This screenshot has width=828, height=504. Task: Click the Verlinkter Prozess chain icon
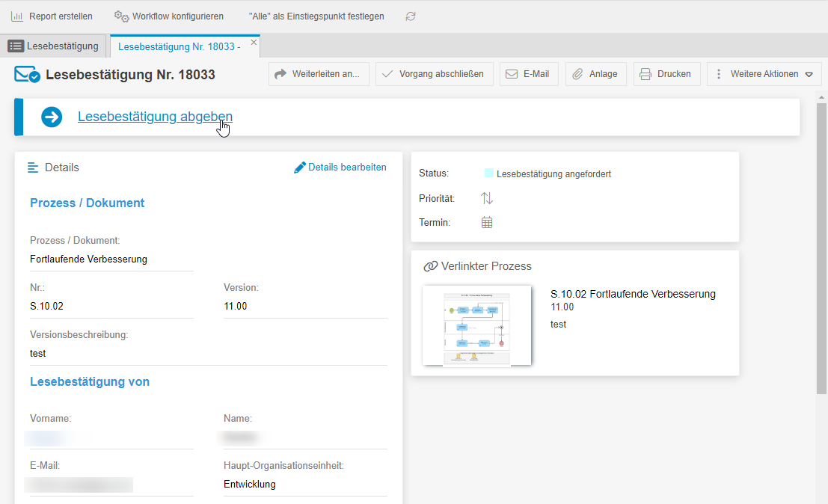click(x=430, y=266)
